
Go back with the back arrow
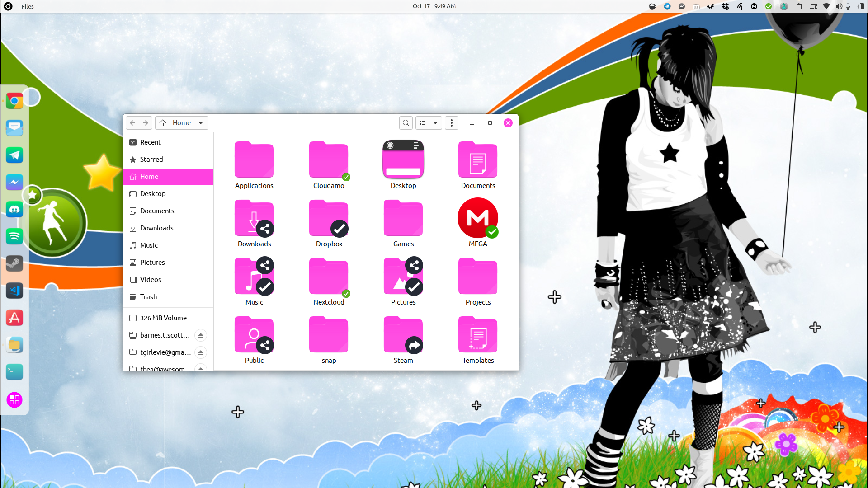point(132,123)
